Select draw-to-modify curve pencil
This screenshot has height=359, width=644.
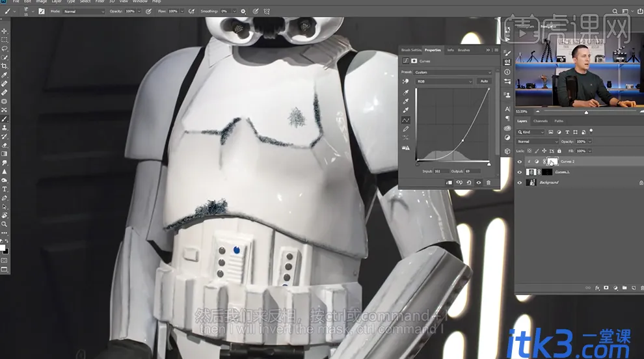pos(406,129)
